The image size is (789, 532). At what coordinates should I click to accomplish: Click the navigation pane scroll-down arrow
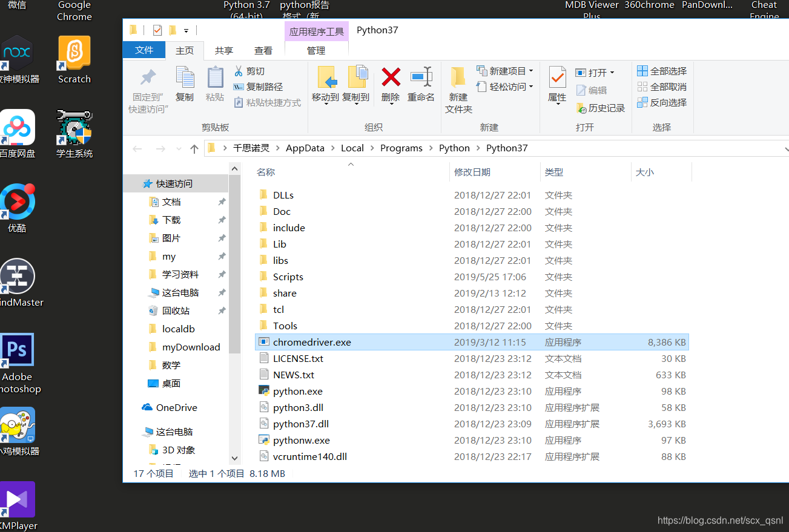click(235, 459)
